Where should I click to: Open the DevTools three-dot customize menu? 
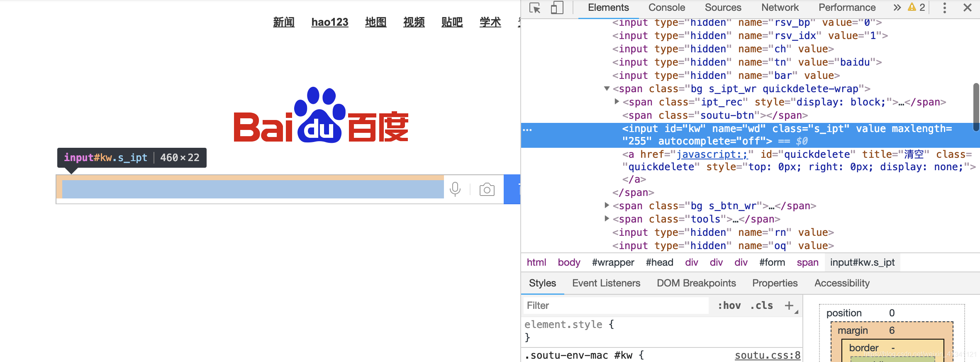[945, 7]
